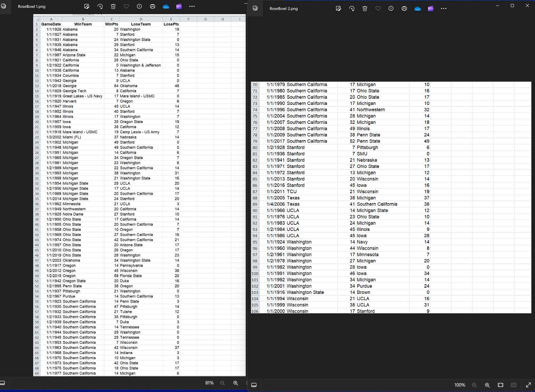Toggle the filmstrip in RoseBowl 2.png window
Image resolution: width=535 pixels, height=392 pixels.
point(254,385)
